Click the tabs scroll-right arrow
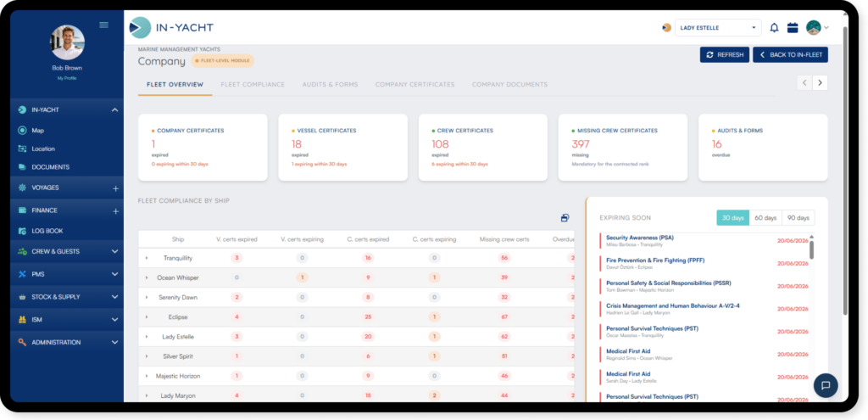 coord(821,82)
